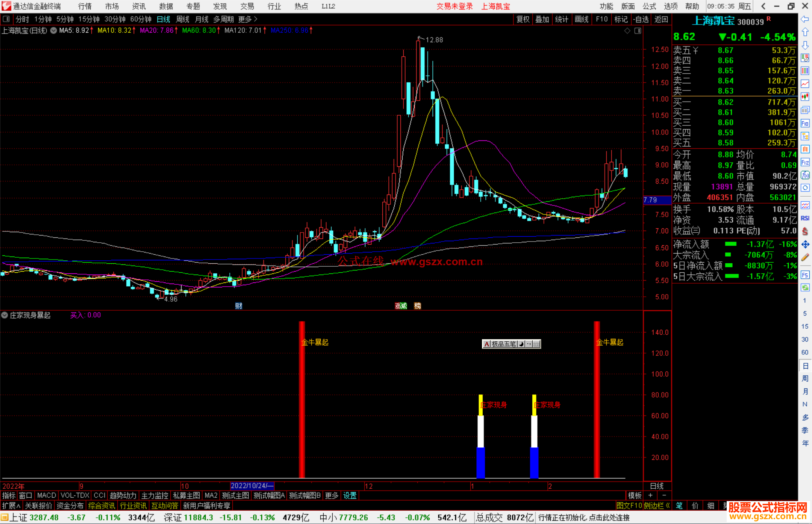Click the left arrow back icon in sidebar
812x524 pixels.
tap(805, 19)
